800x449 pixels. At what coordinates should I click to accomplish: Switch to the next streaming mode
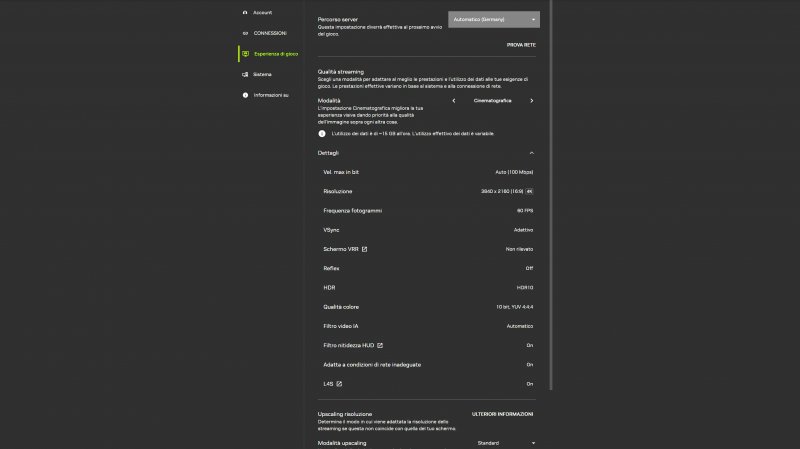point(531,100)
